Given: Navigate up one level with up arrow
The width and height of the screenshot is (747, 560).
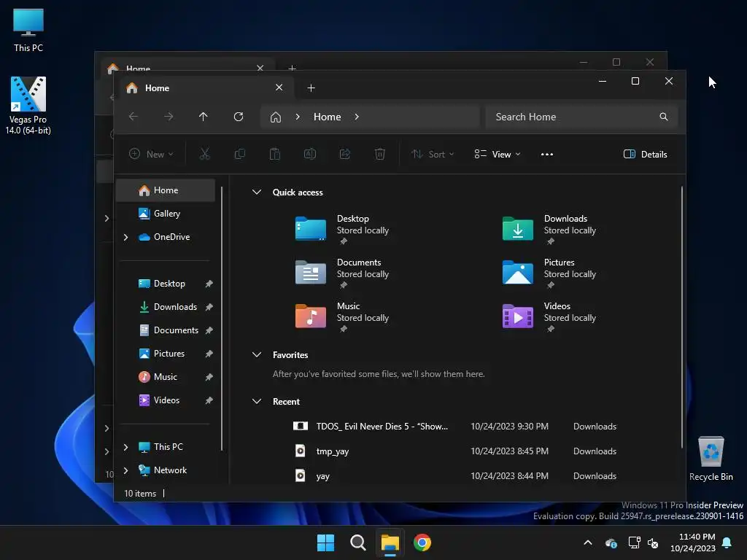Looking at the screenshot, I should pos(204,117).
